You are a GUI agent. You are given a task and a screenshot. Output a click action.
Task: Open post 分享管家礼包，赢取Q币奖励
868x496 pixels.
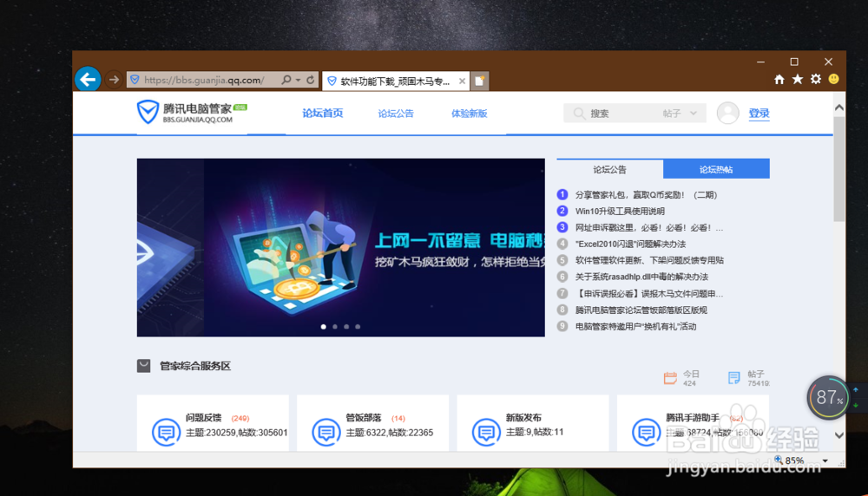[x=646, y=194]
